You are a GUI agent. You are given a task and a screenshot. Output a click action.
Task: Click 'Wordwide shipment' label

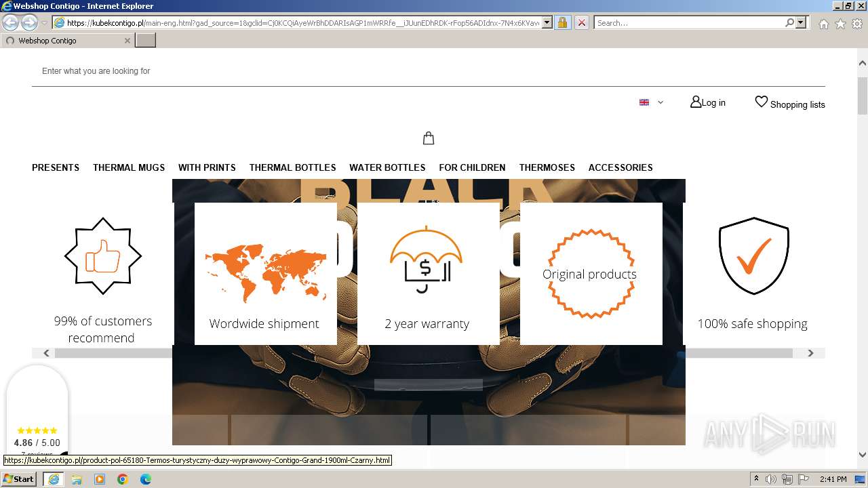(x=264, y=323)
